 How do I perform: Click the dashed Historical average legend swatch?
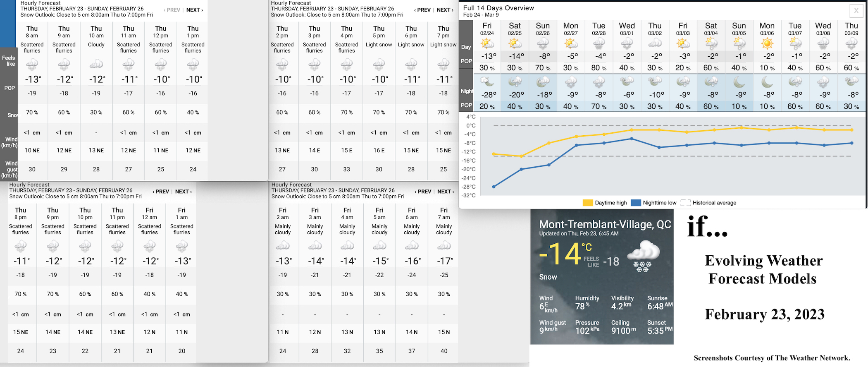click(x=685, y=203)
